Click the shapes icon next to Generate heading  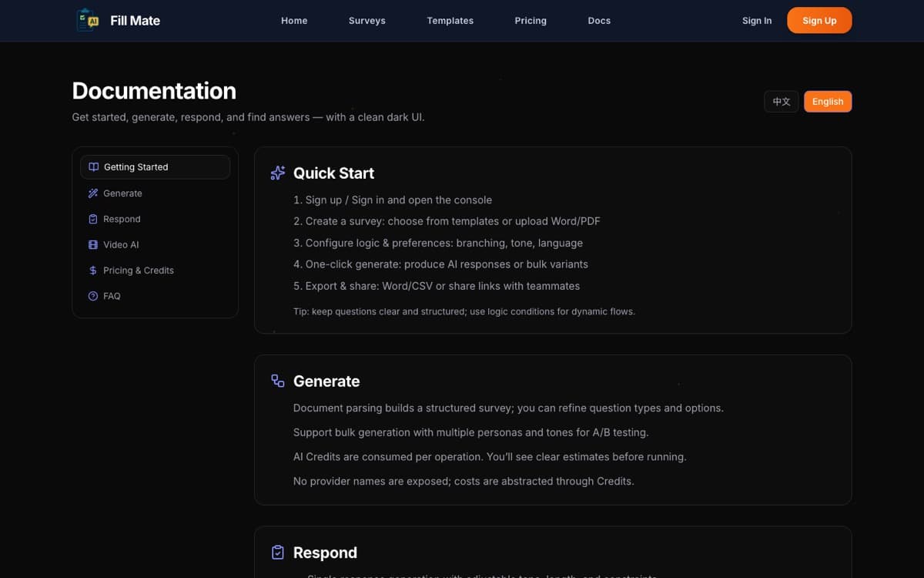[278, 381]
